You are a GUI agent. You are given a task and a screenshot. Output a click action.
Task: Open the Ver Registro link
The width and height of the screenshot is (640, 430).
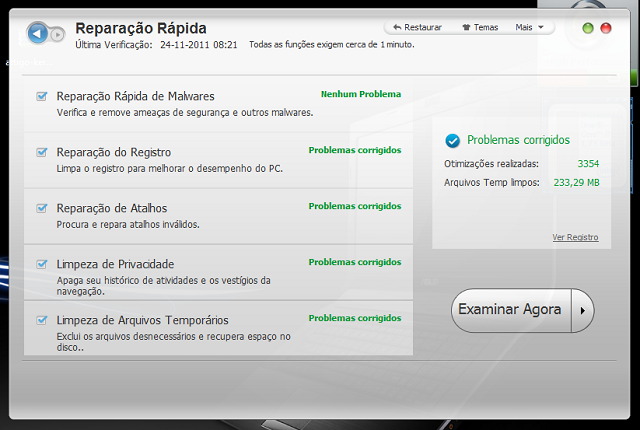[x=576, y=237]
